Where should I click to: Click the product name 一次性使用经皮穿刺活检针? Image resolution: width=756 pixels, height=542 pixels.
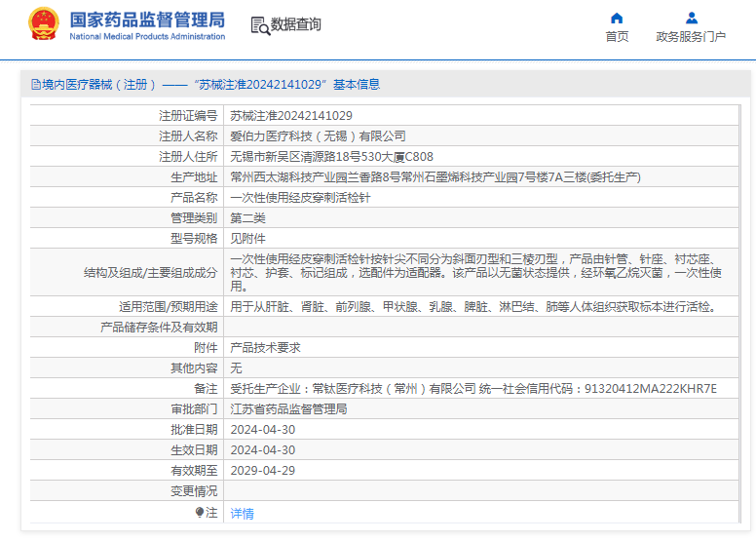pyautogui.click(x=300, y=197)
